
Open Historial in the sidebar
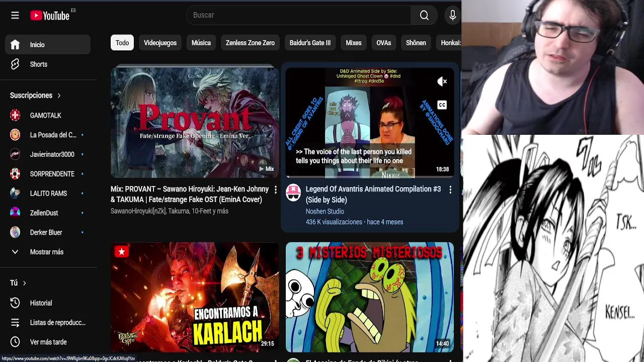coord(48,303)
